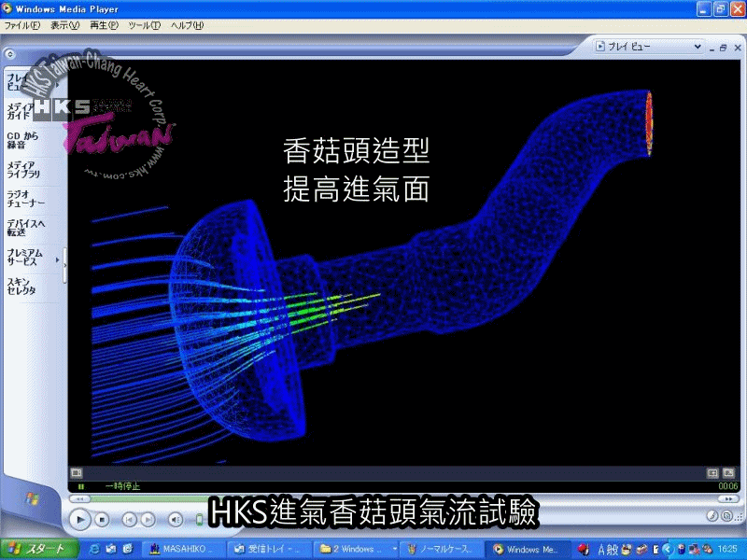
Task: Expand the プレミアムサービス submenu arrow
Action: (x=57, y=259)
